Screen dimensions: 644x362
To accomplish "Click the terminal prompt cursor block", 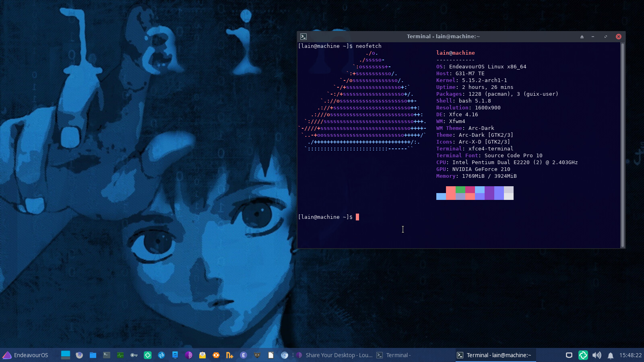I will click(x=357, y=217).
